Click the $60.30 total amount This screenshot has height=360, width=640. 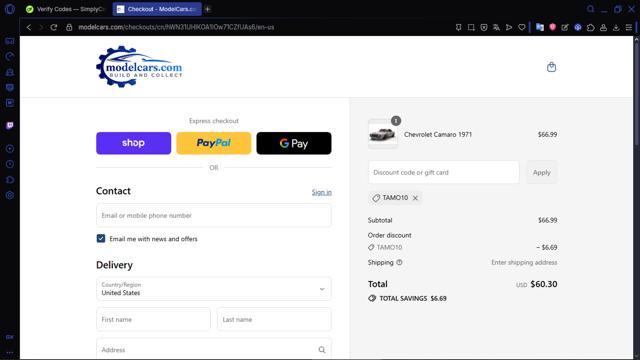[x=544, y=284]
